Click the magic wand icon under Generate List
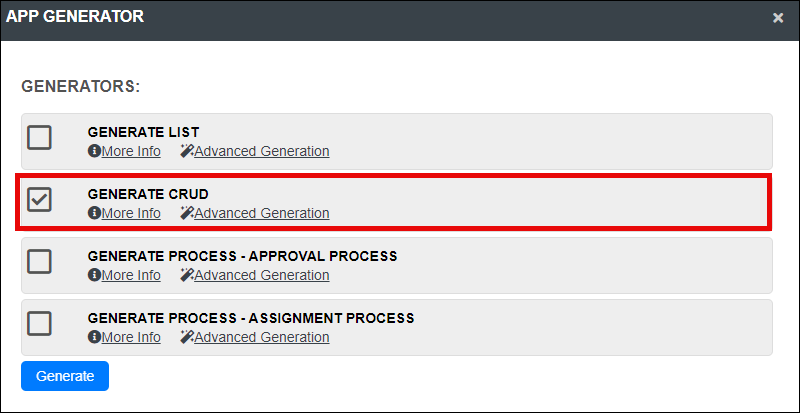 click(187, 151)
